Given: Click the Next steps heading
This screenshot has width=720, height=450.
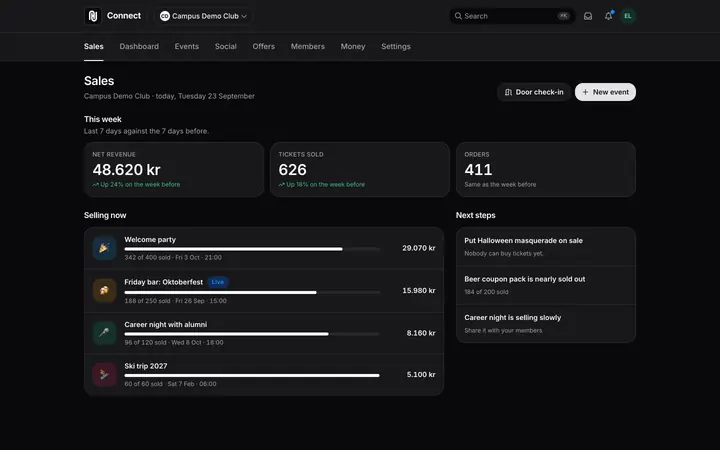Looking at the screenshot, I should tap(476, 215).
